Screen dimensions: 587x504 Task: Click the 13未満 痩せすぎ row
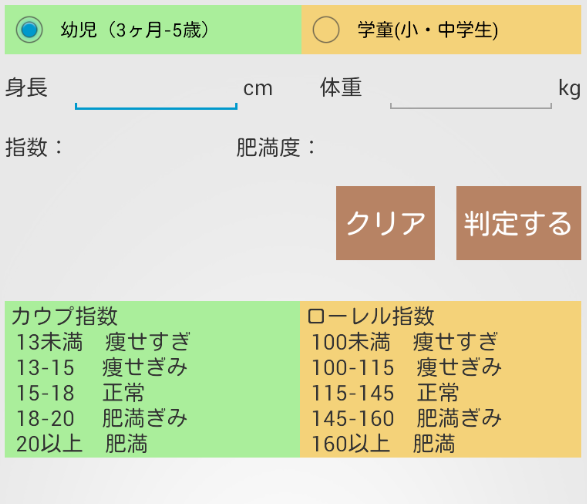(104, 341)
